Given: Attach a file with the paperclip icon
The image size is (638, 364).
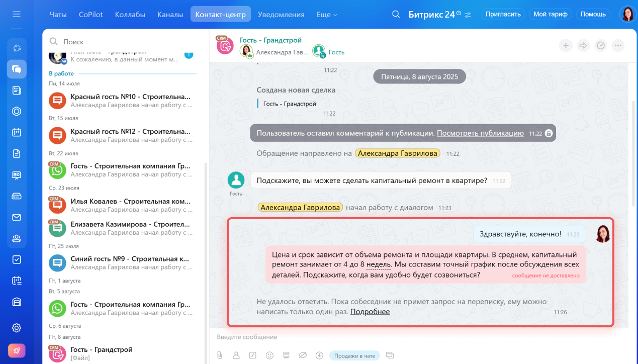Looking at the screenshot, I should [x=220, y=355].
